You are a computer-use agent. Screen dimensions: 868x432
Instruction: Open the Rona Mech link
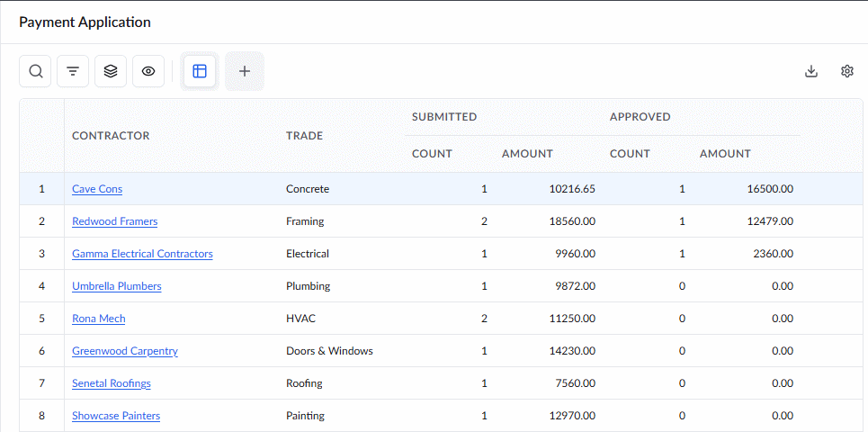pyautogui.click(x=99, y=319)
